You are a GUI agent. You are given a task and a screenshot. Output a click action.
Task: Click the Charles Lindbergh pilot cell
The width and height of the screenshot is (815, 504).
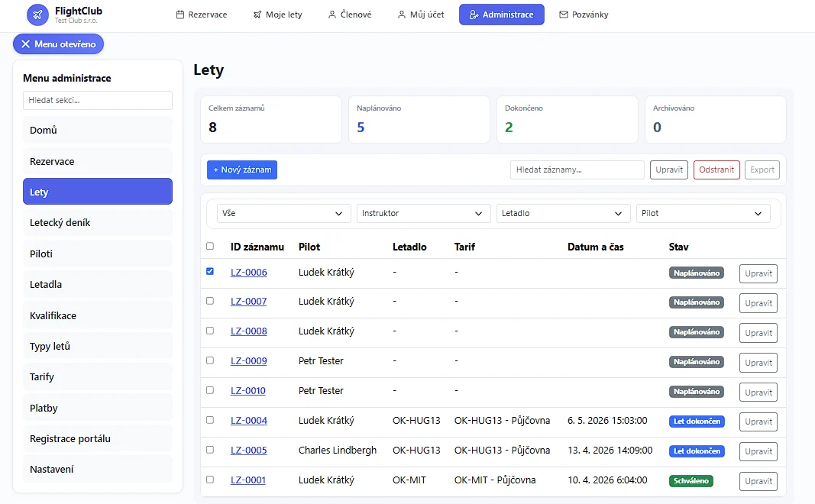coord(338,451)
